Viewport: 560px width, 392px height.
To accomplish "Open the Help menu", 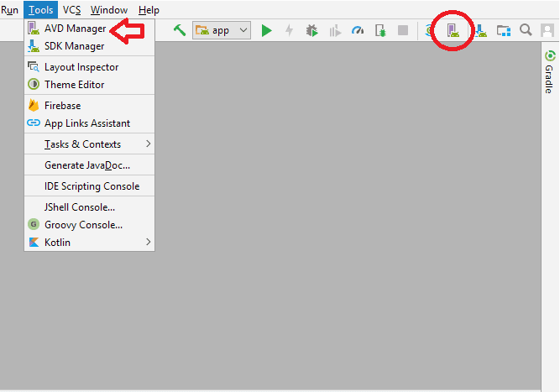I will tap(149, 10).
